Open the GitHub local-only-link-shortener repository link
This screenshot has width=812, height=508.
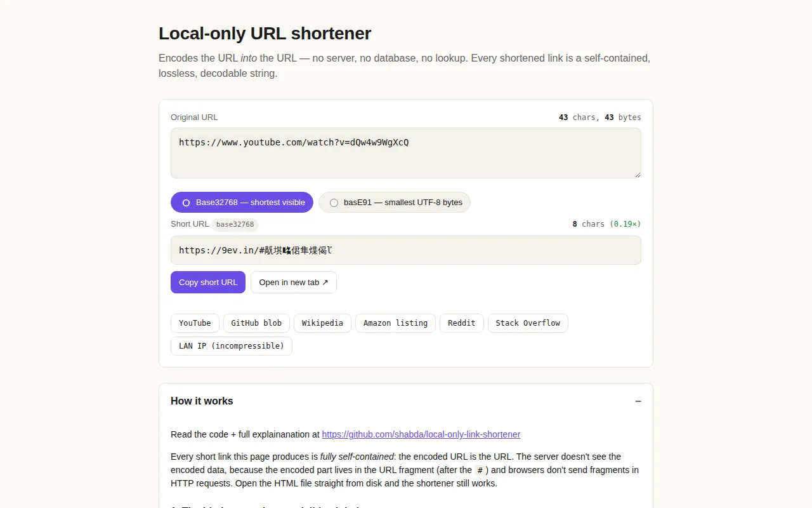click(421, 434)
